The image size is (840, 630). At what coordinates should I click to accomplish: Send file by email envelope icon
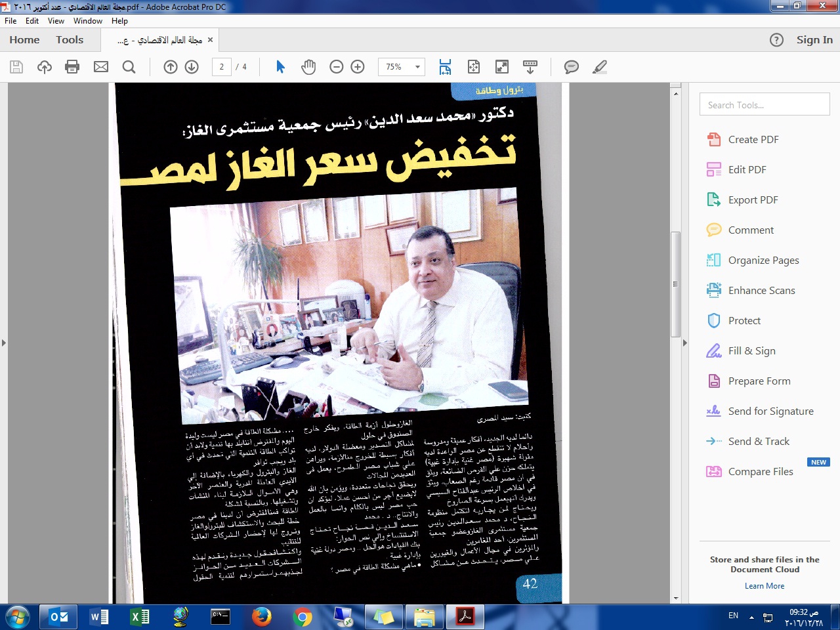click(101, 67)
